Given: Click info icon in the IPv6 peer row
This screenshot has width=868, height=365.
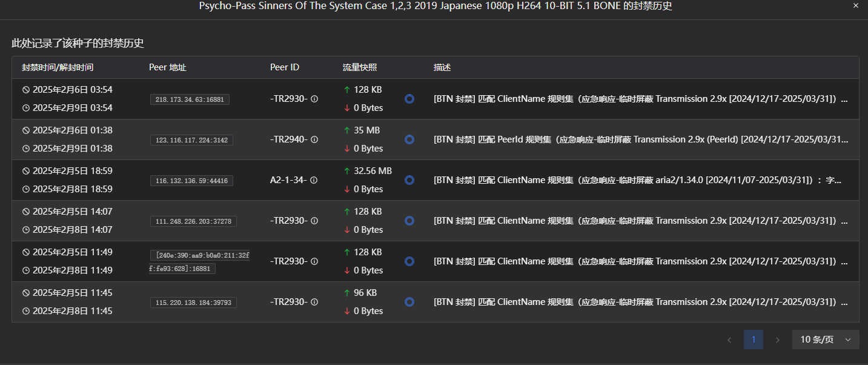Looking at the screenshot, I should pyautogui.click(x=314, y=261).
